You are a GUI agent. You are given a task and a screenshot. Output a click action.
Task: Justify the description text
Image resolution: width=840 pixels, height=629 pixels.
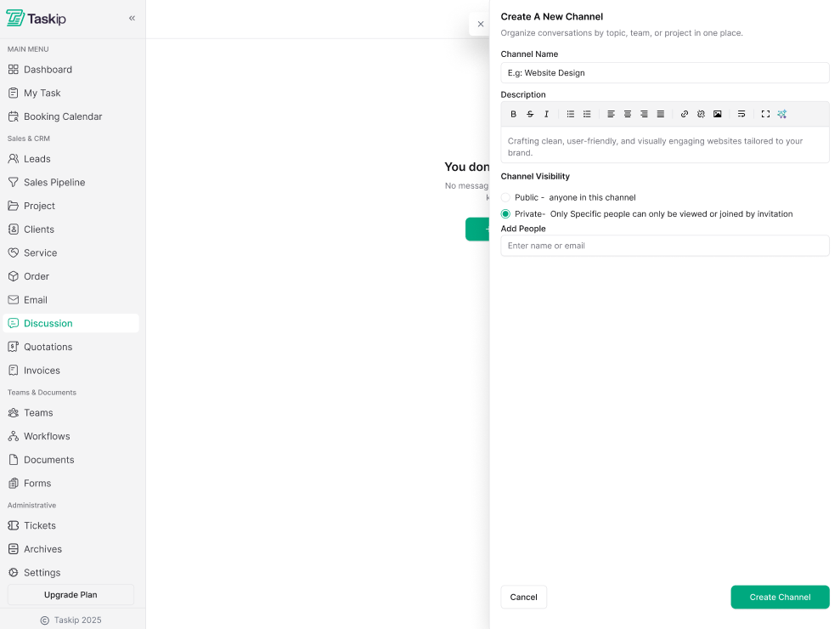pos(661,114)
